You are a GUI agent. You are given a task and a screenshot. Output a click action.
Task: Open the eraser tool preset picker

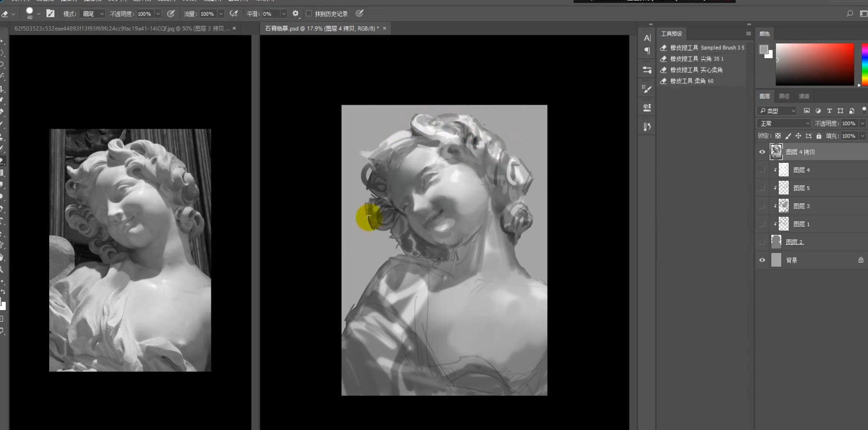tap(7, 14)
